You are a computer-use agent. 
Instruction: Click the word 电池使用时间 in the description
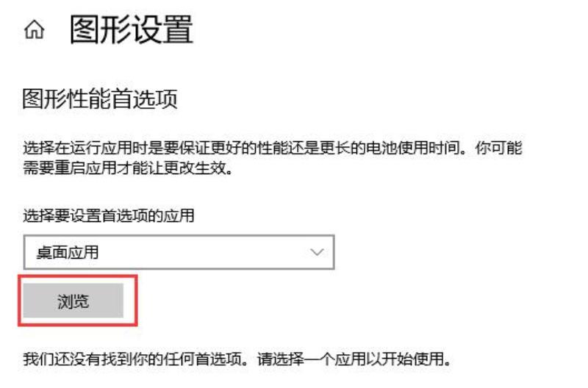413,148
